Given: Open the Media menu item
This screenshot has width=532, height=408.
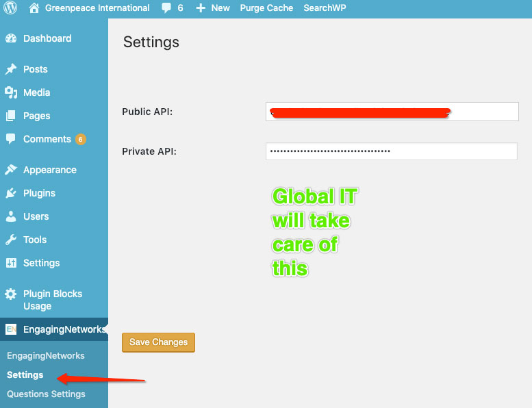Looking at the screenshot, I should coord(37,92).
